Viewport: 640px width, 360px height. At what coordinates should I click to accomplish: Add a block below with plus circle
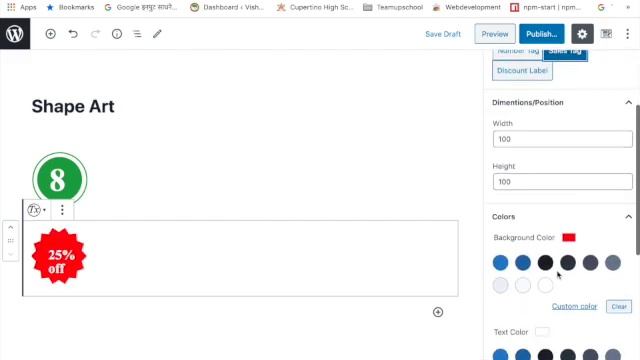click(438, 312)
